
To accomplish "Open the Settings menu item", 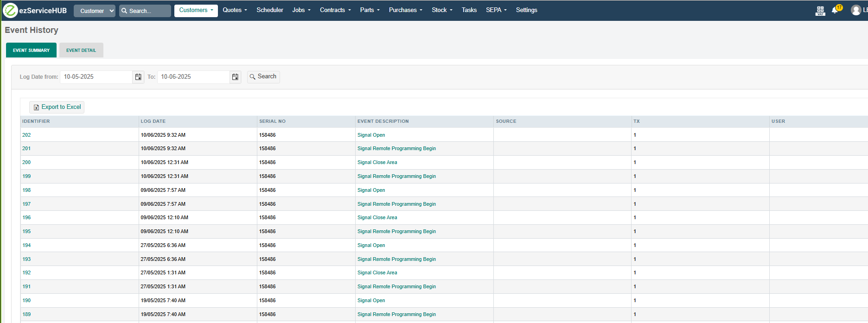I will [x=526, y=10].
